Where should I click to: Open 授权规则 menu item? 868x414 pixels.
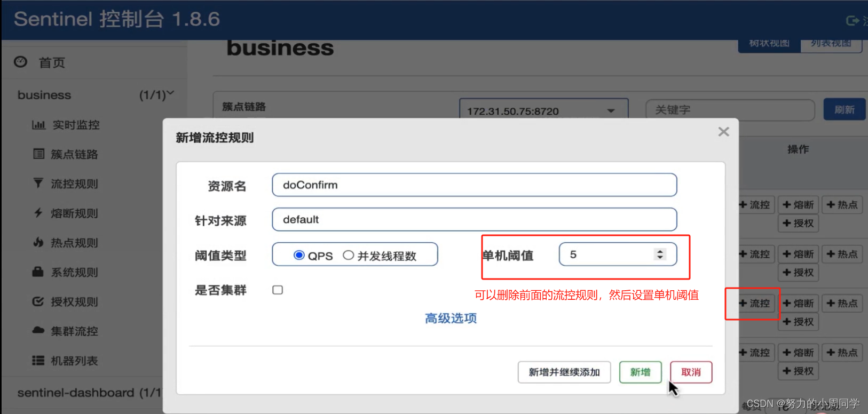click(x=74, y=301)
